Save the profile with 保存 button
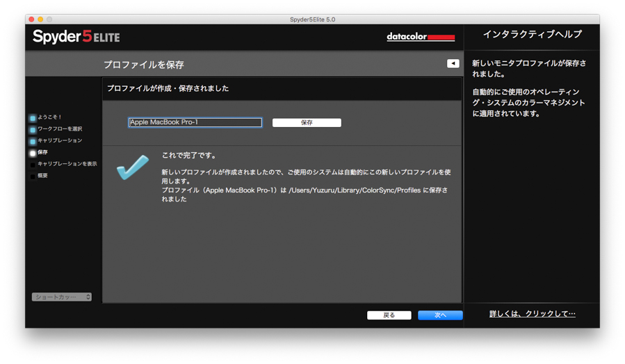Viewport: 625px width, 364px height. pyautogui.click(x=307, y=123)
